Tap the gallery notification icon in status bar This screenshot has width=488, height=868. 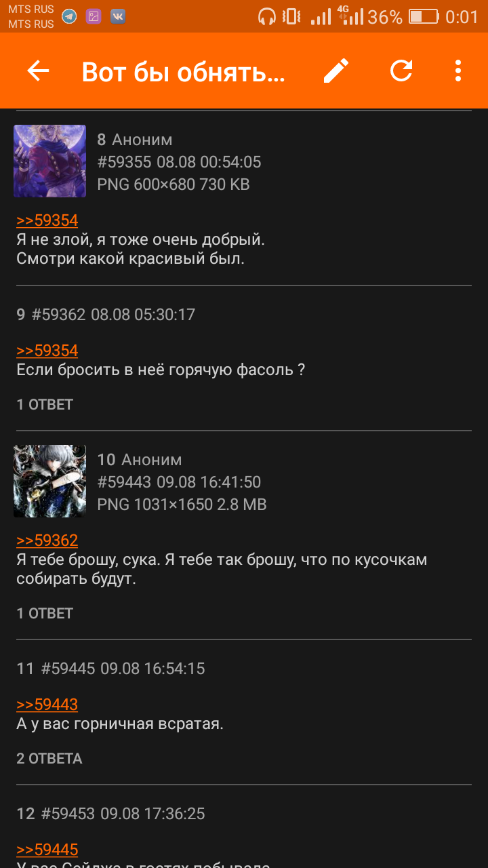[94, 17]
